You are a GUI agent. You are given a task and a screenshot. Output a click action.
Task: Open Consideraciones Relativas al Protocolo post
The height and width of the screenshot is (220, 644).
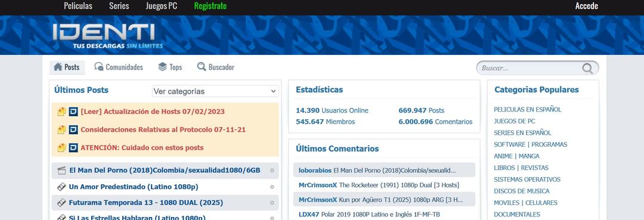point(163,130)
